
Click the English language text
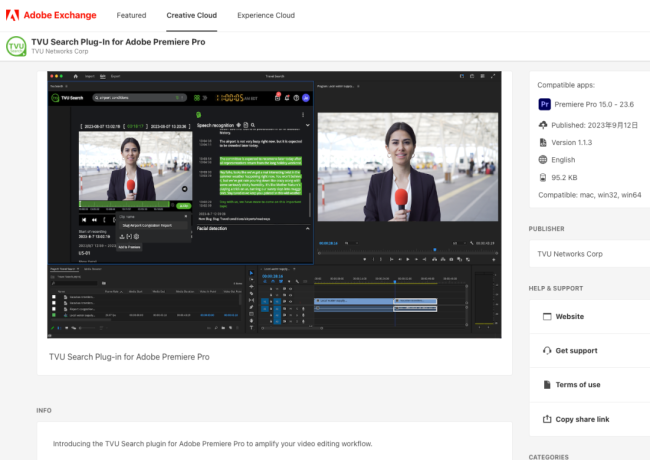[x=563, y=160]
